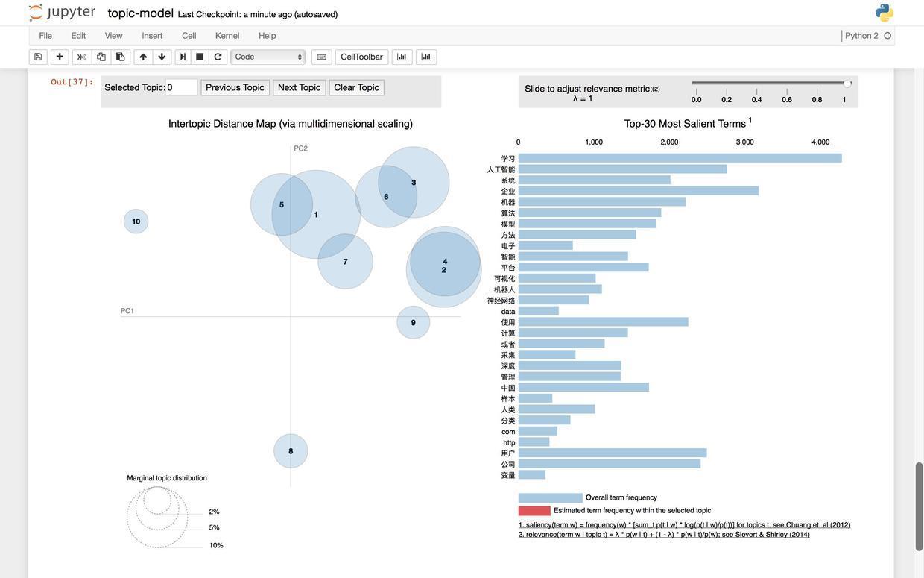Interrupt the kernel with the stop icon

(x=200, y=57)
